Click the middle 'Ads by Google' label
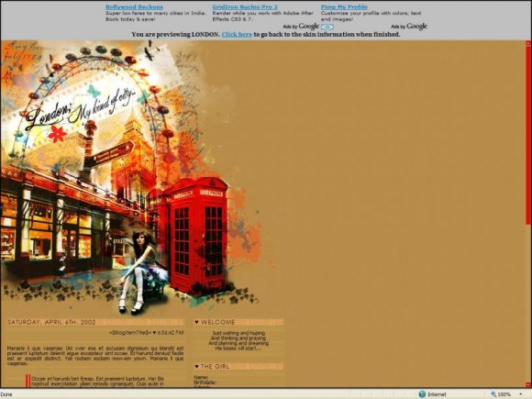Viewport: 532px width, 399px height. coord(301,27)
